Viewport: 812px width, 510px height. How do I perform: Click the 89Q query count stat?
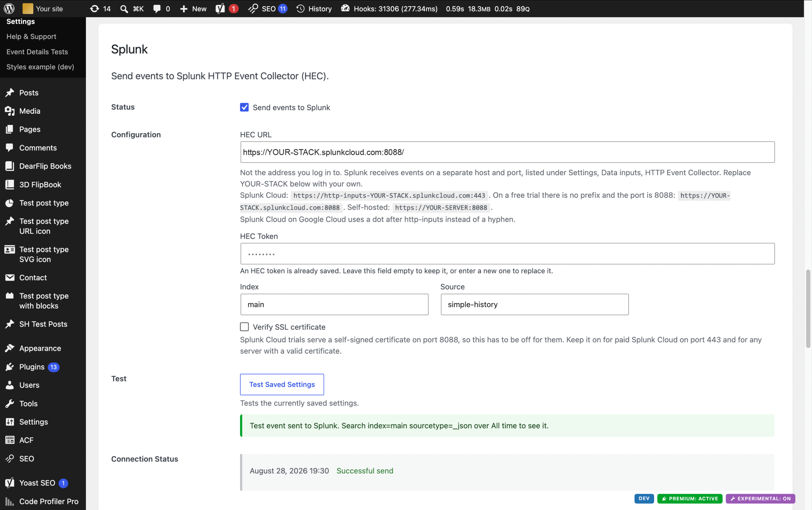click(523, 9)
